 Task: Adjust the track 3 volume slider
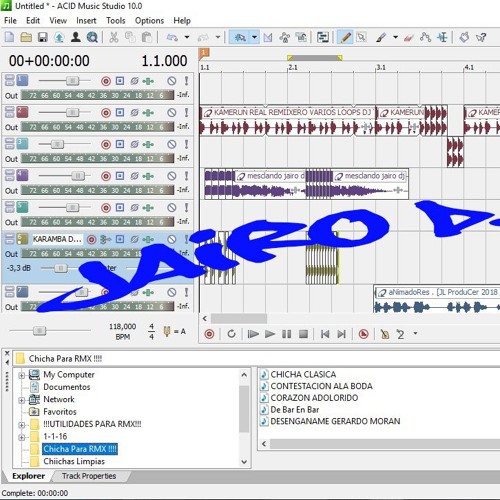click(57, 144)
